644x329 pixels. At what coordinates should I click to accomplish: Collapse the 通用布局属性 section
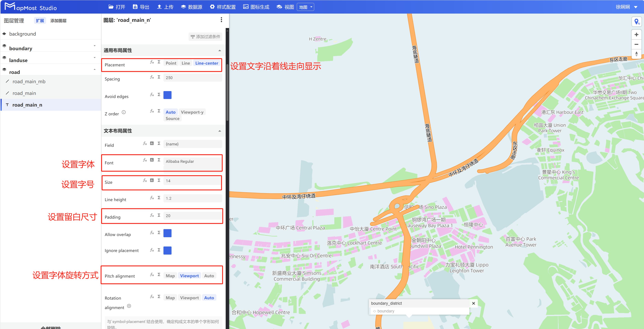220,51
